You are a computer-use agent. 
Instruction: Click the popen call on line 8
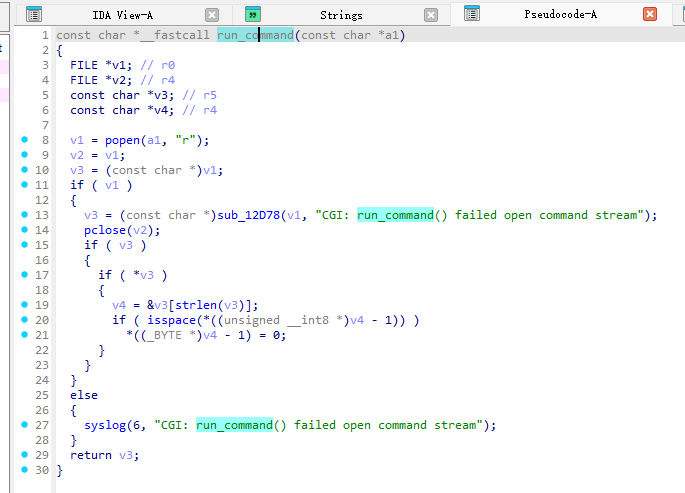coord(122,140)
